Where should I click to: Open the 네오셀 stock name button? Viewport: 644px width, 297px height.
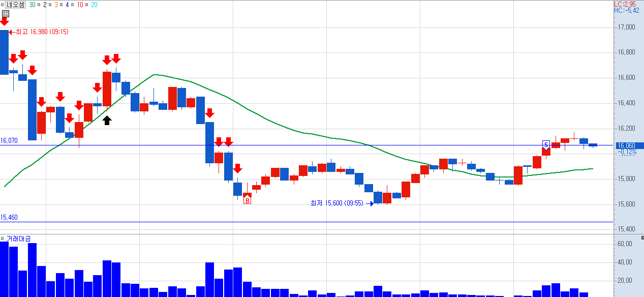[16, 5]
